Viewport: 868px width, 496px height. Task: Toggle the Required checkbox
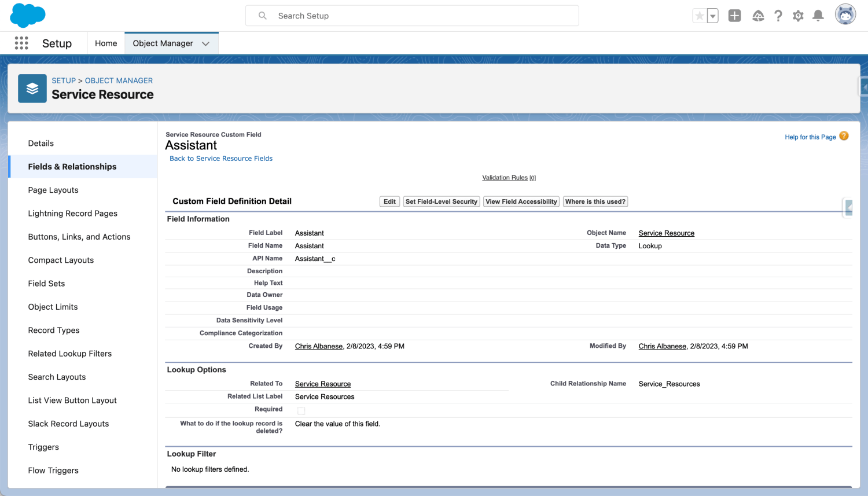tap(301, 410)
